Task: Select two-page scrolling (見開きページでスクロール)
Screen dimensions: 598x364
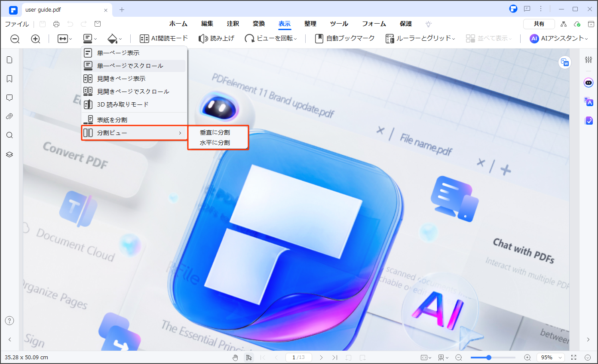Action: click(x=134, y=92)
